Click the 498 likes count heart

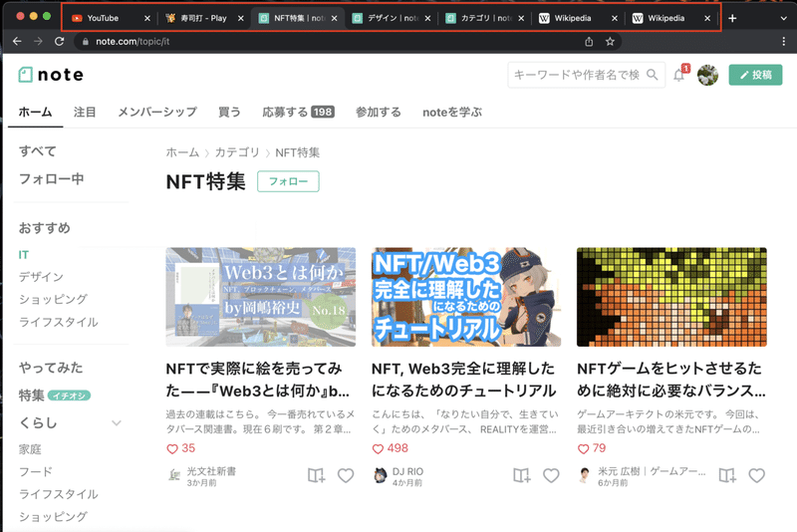click(x=378, y=448)
